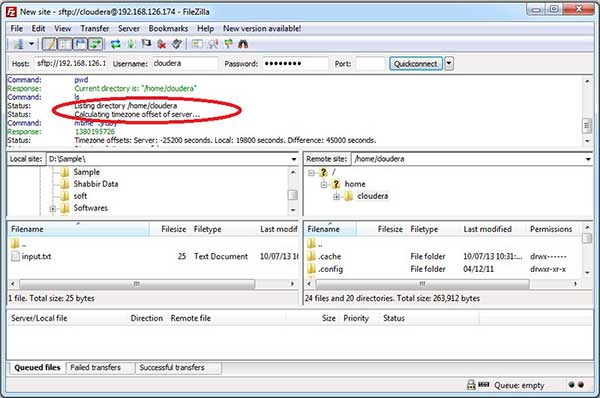Open the directory listing filters dialog

197,44
